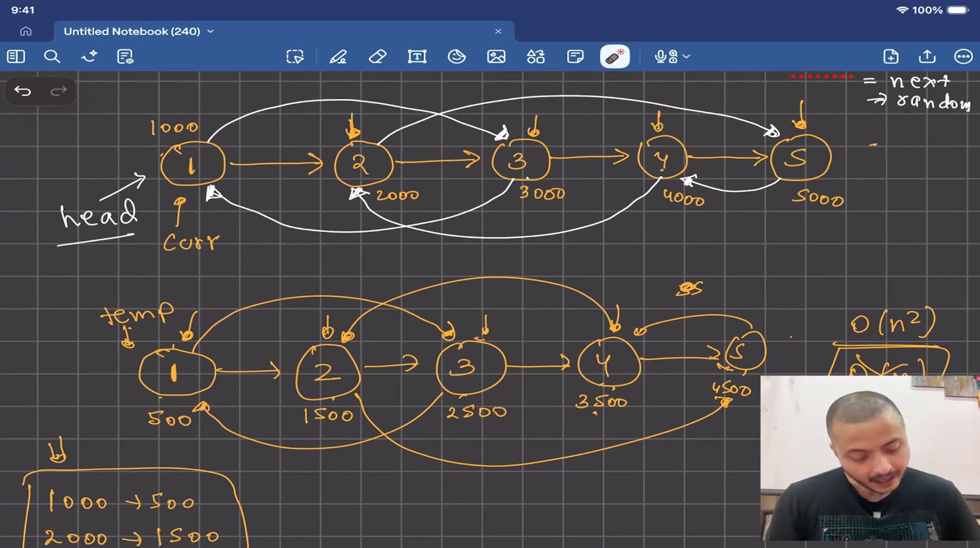This screenshot has height=548, width=980.
Task: Select the Pen tool
Action: coord(338,56)
